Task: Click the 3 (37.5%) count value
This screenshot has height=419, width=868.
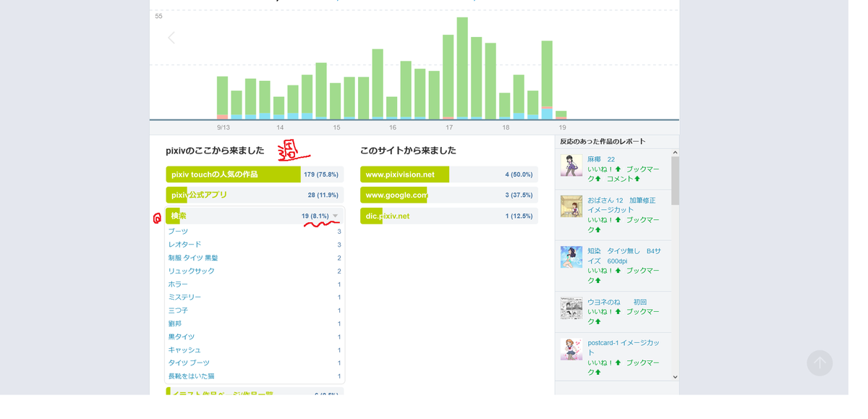Action: [519, 195]
